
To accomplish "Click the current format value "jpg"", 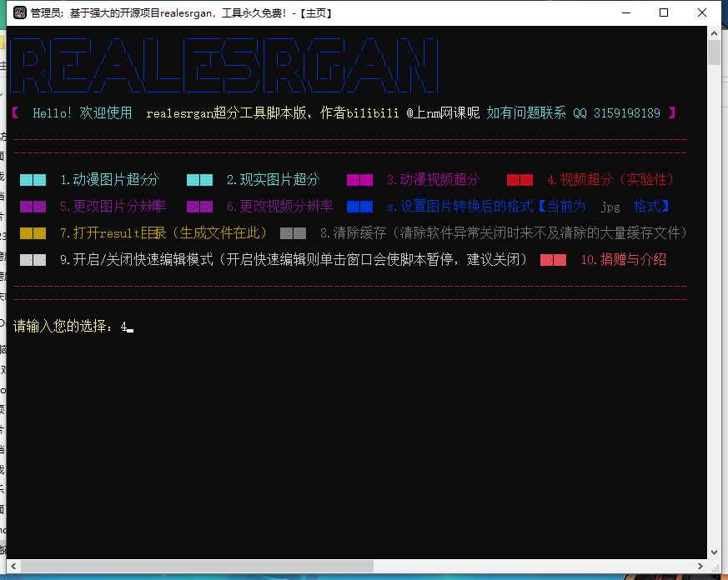I will [610, 207].
